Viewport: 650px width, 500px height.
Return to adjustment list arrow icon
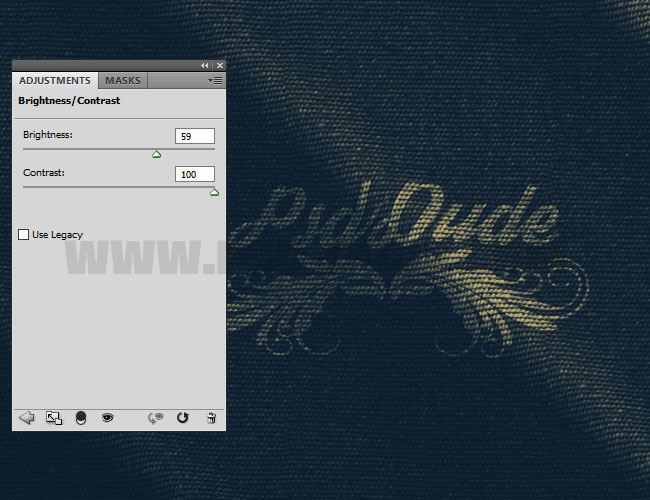tap(27, 417)
